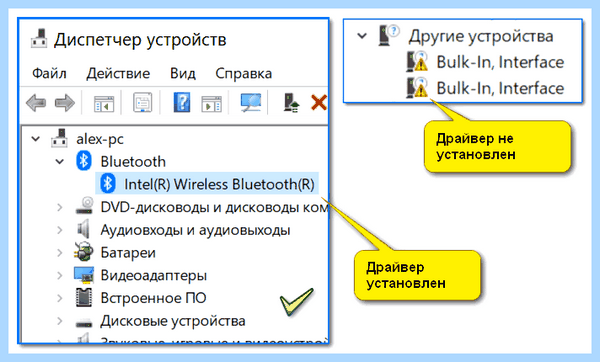Click the alex-pc computer icon
Screen dimensions: 600x362
(59, 138)
